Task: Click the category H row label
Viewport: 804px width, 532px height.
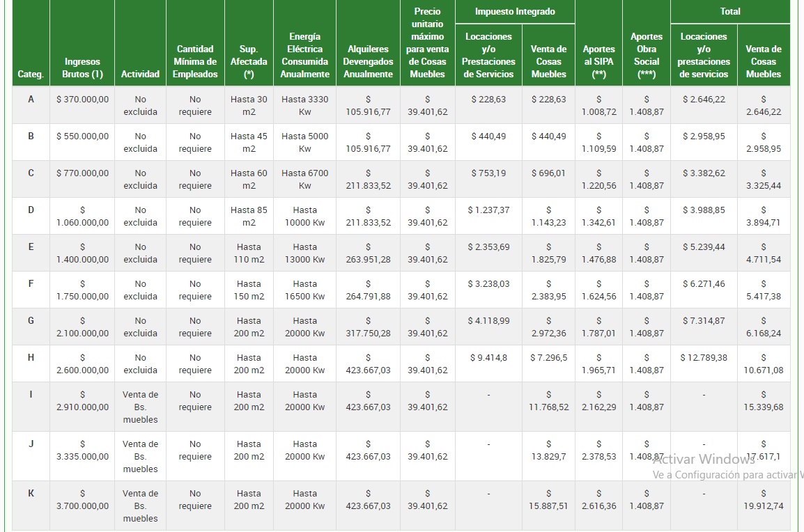Action: pyautogui.click(x=31, y=358)
